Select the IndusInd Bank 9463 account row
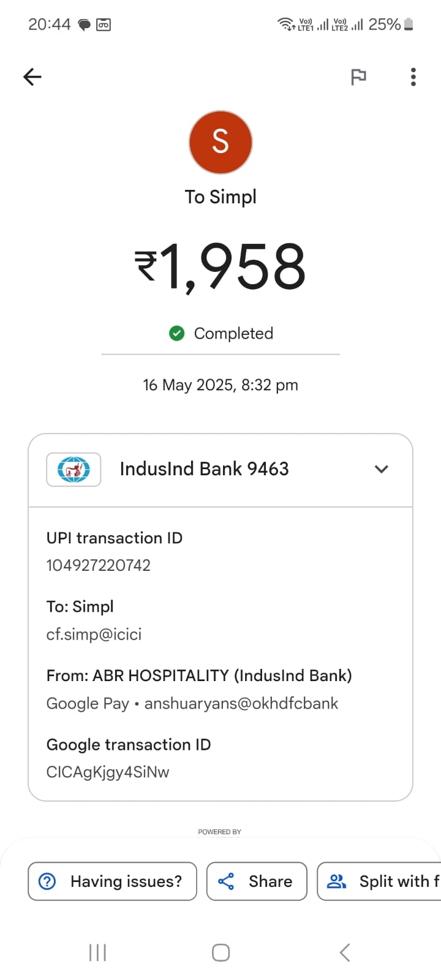 coord(221,470)
